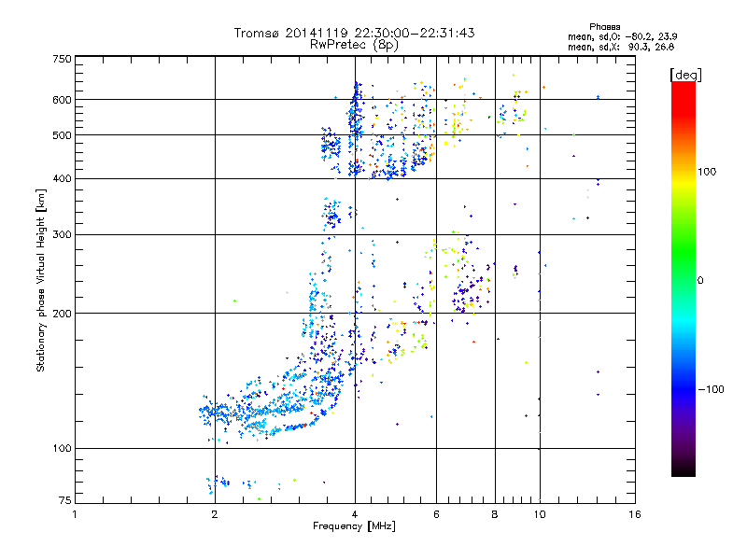Click the x-axis tick label '6'

(x=436, y=514)
